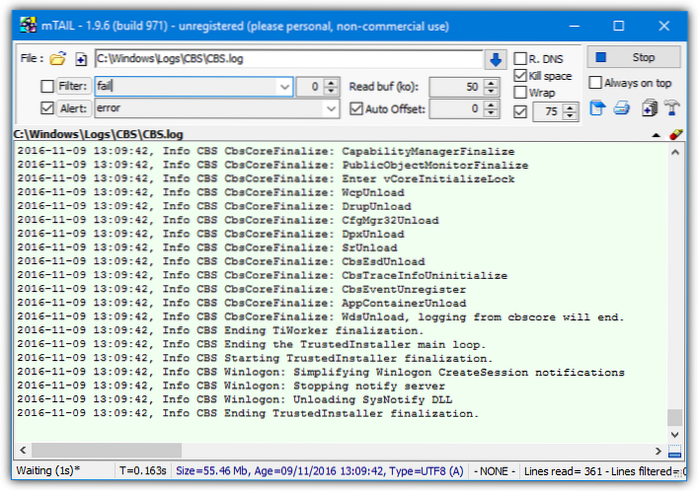This screenshot has width=698, height=491.
Task: Click the CapabilityManagerFinalize log line
Action: tap(266, 151)
